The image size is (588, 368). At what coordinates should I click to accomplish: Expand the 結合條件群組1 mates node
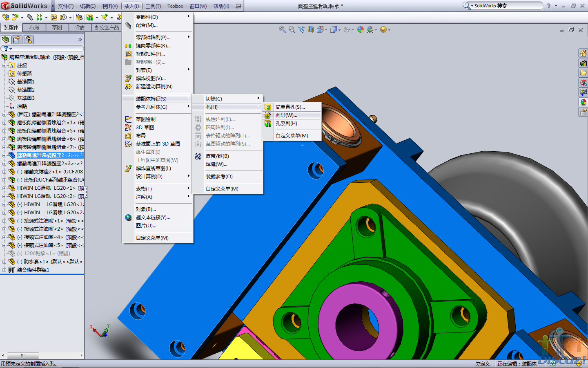pyautogui.click(x=4, y=270)
